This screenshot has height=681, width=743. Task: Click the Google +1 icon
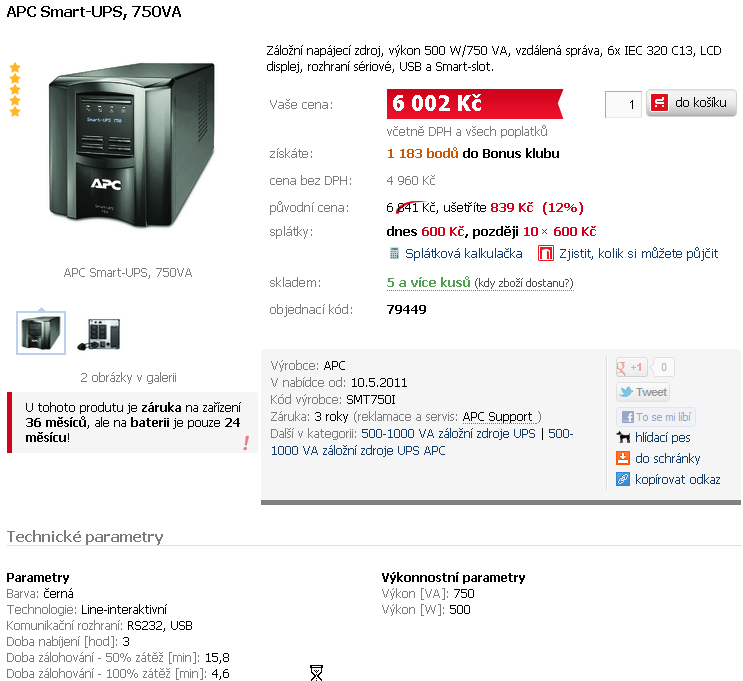pyautogui.click(x=631, y=367)
